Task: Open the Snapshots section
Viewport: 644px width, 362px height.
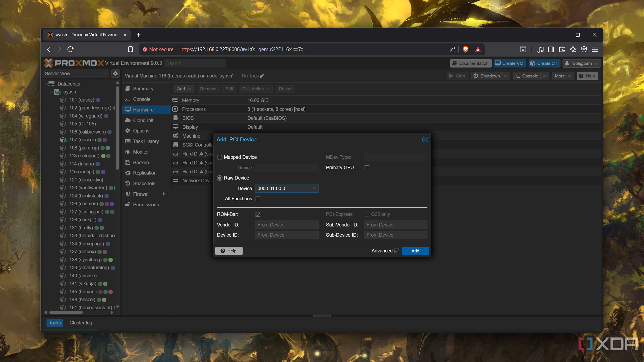Action: [144, 183]
